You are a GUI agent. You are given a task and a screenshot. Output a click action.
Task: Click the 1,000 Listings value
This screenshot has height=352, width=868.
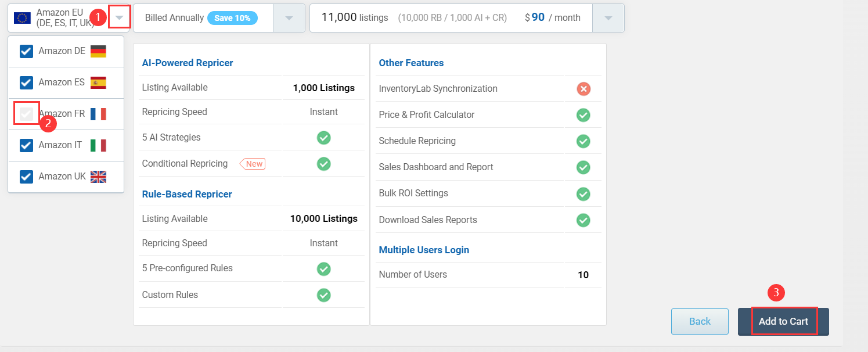(x=324, y=88)
